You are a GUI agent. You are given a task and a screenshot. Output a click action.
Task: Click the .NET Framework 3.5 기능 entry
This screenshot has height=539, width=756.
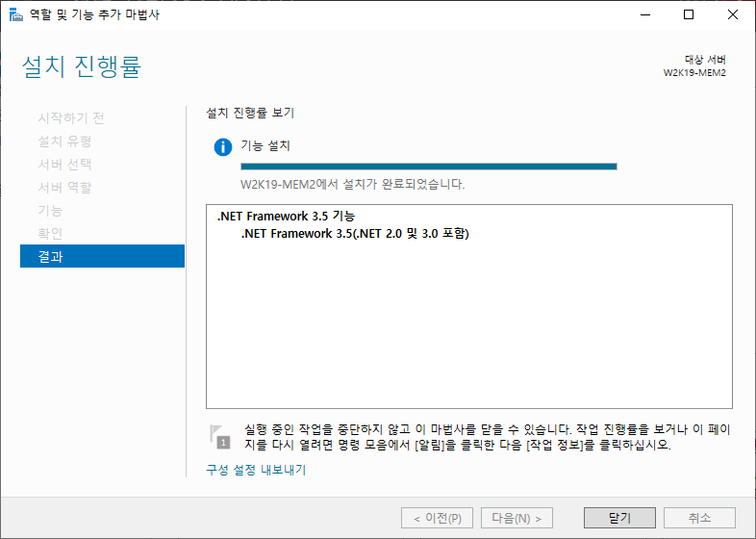[286, 216]
